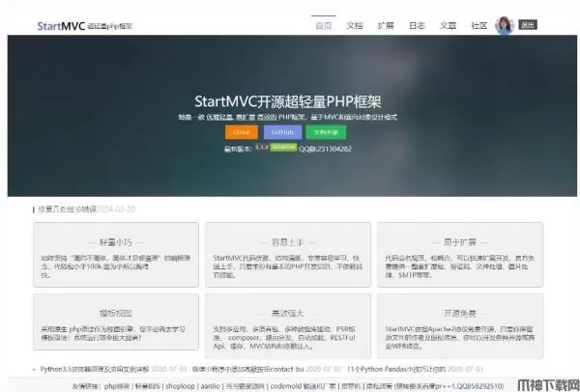Click the 退出 logout button

coord(528,25)
